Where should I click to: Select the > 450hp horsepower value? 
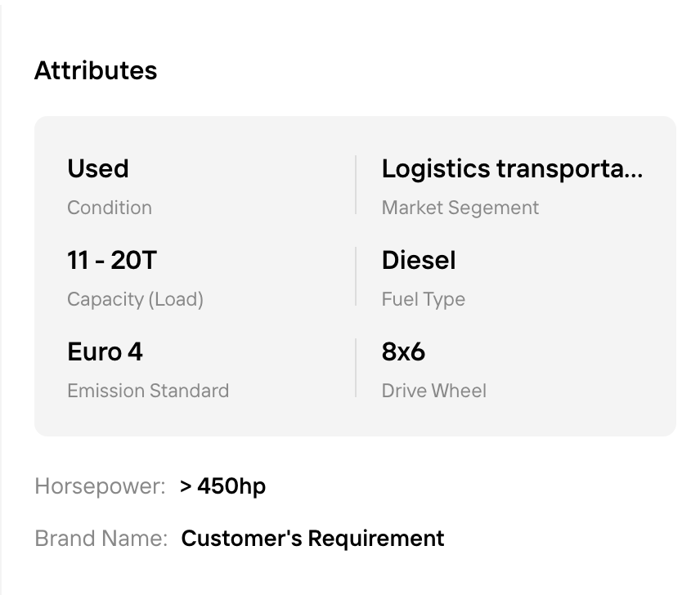pyautogui.click(x=222, y=486)
